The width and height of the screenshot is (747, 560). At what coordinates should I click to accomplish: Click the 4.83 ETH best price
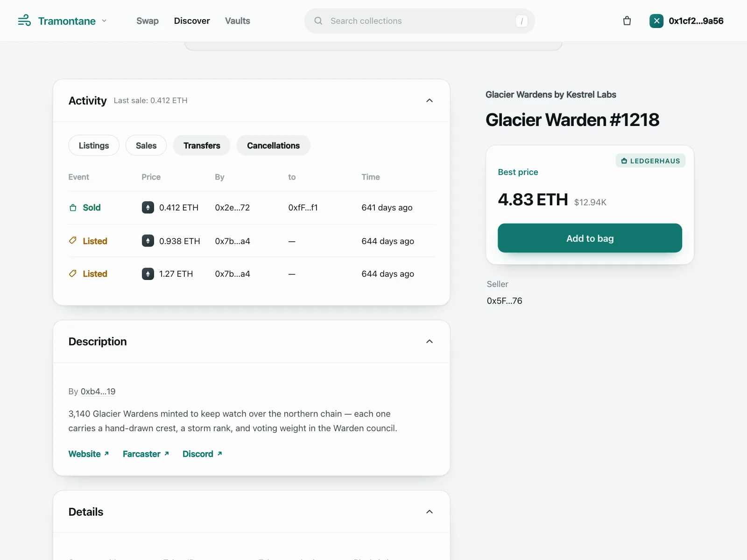tap(533, 200)
